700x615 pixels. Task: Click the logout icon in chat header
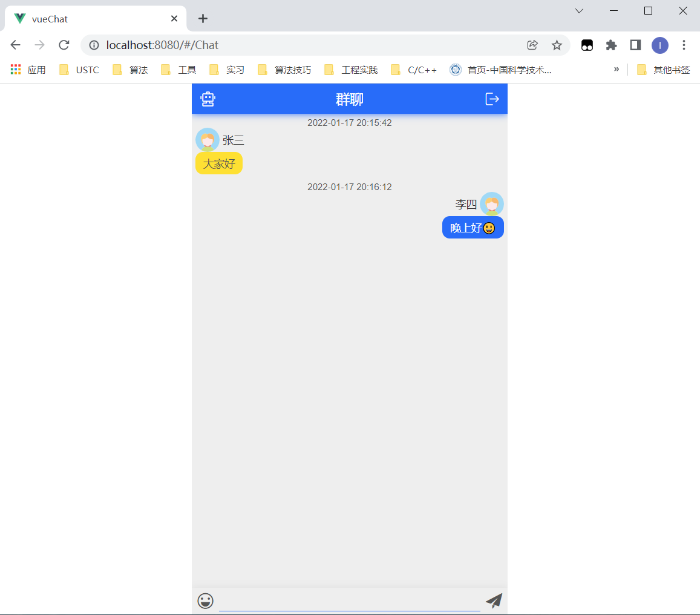[492, 99]
